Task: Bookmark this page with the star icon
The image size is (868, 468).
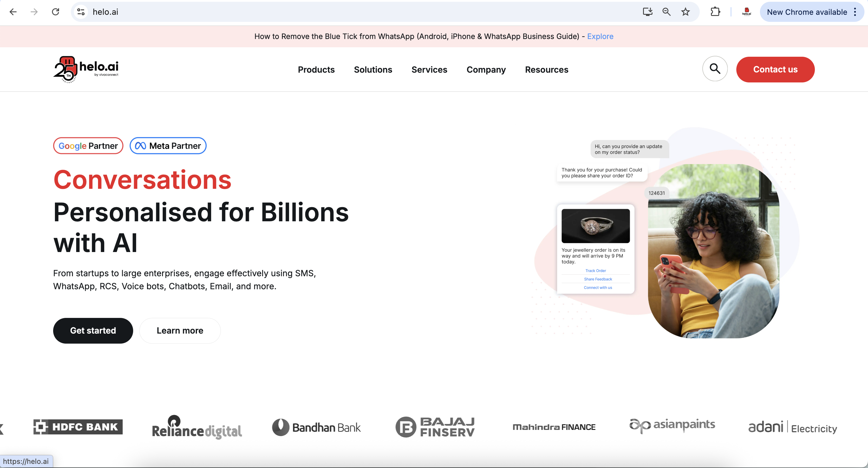Action: [x=685, y=12]
